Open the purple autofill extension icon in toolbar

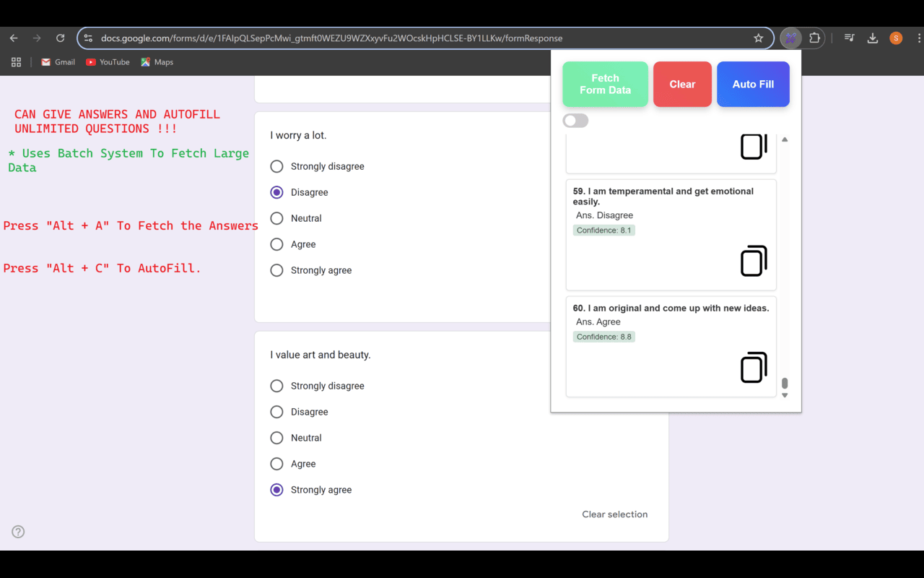coord(790,38)
